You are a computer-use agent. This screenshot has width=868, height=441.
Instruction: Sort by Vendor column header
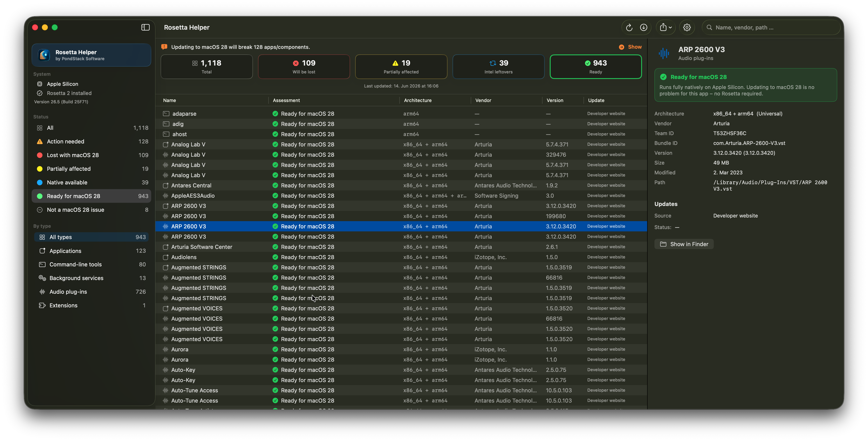[483, 100]
